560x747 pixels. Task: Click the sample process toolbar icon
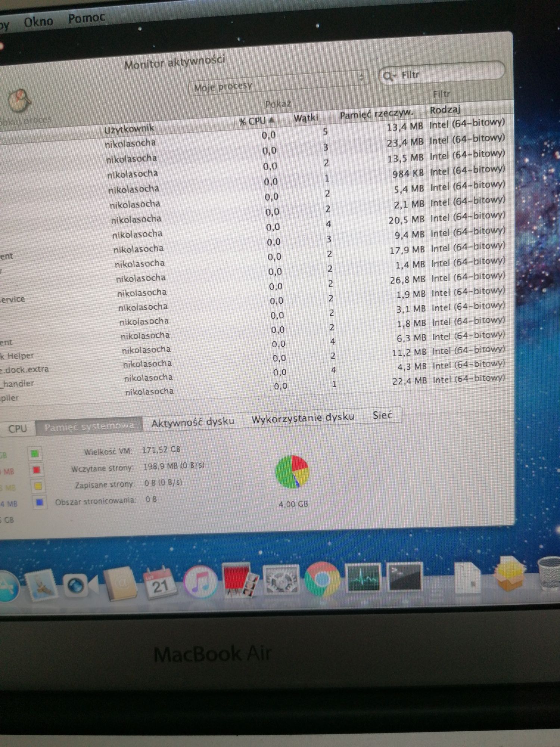pos(19,101)
